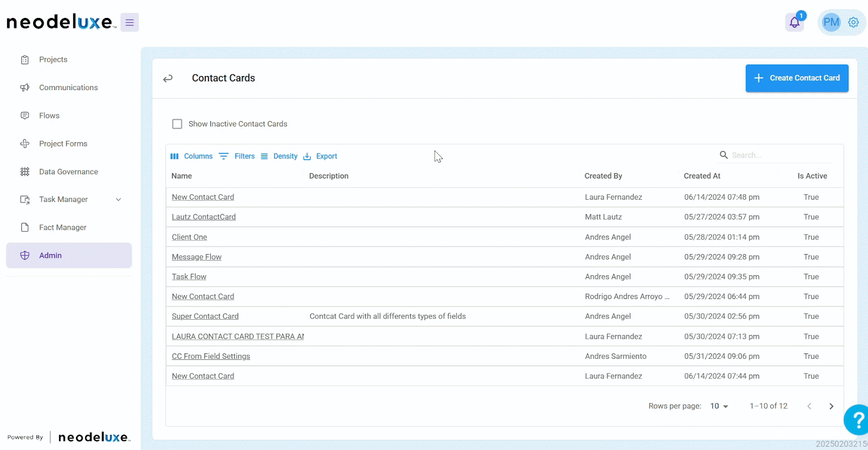Open the Communications section

(68, 87)
